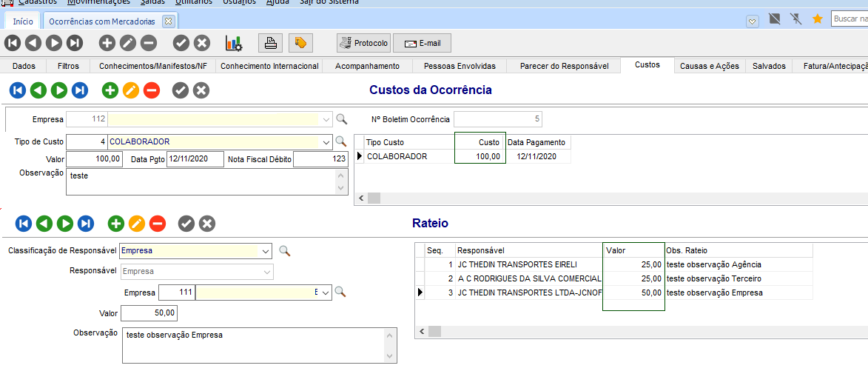Viewport: 868px width, 371px height.
Task: Go to previous Rateio record
Action: click(44, 224)
